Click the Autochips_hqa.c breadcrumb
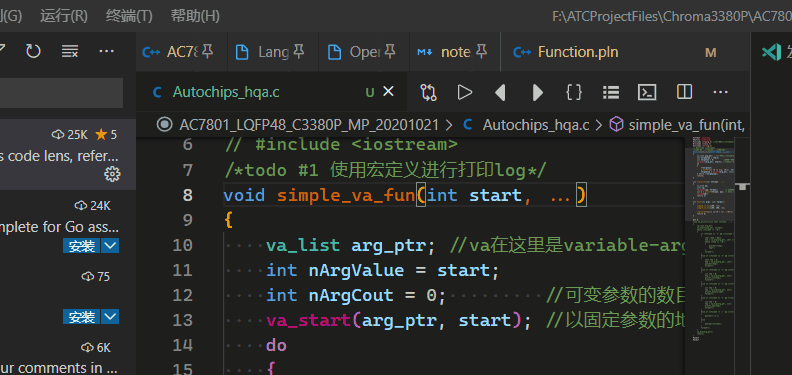 536,125
